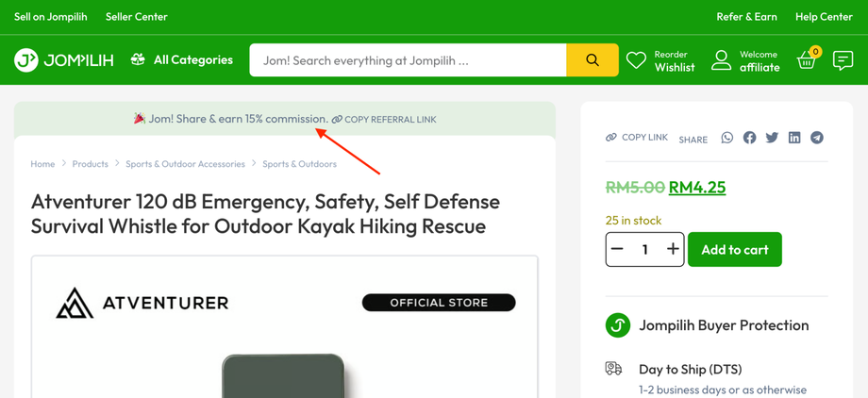Viewport: 868px width, 398px height.
Task: Share product via Facebook icon
Action: [749, 138]
